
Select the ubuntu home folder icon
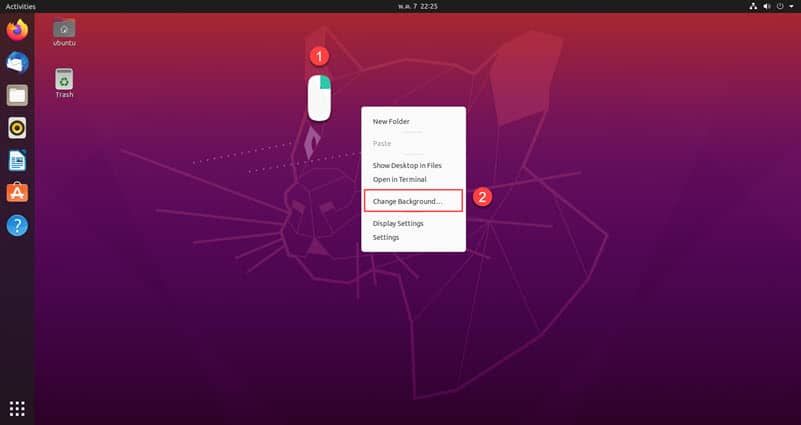point(64,33)
